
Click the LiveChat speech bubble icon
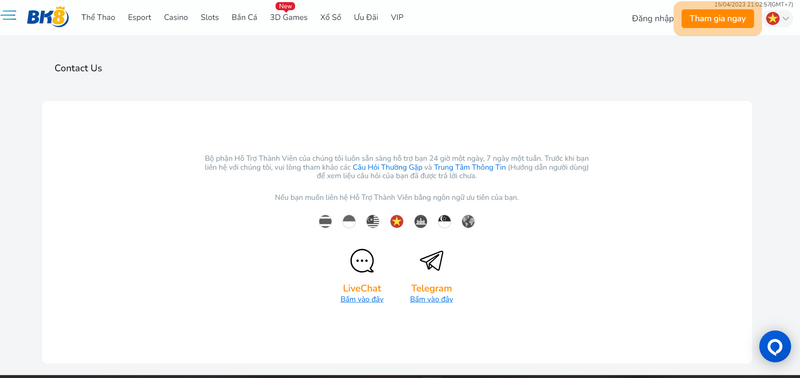coord(362,261)
